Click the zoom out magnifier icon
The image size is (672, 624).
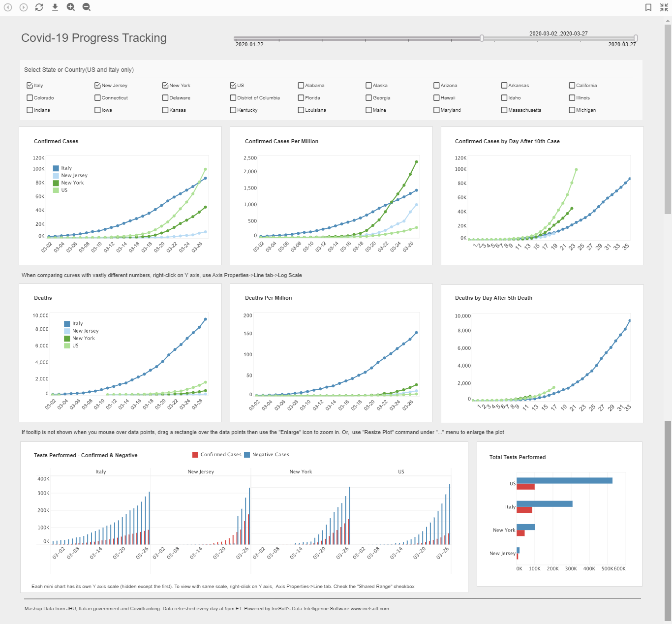pos(87,7)
